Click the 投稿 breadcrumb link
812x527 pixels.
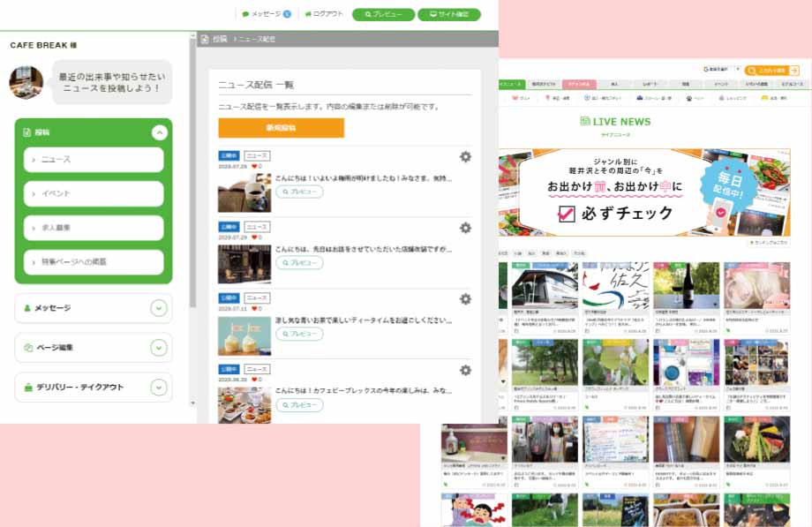(x=220, y=39)
